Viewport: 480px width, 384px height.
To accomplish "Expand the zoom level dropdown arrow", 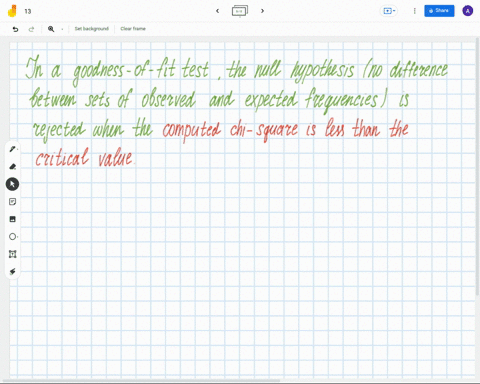I will [62, 29].
